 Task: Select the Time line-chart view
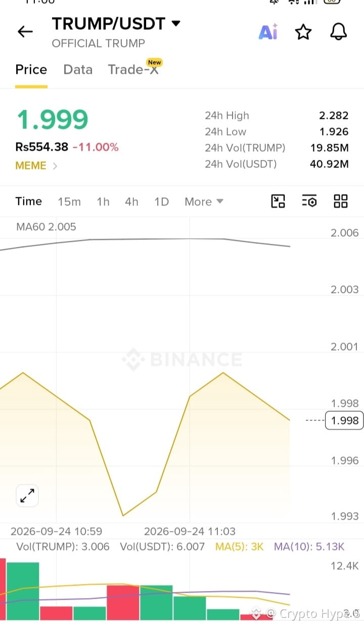[x=29, y=201]
